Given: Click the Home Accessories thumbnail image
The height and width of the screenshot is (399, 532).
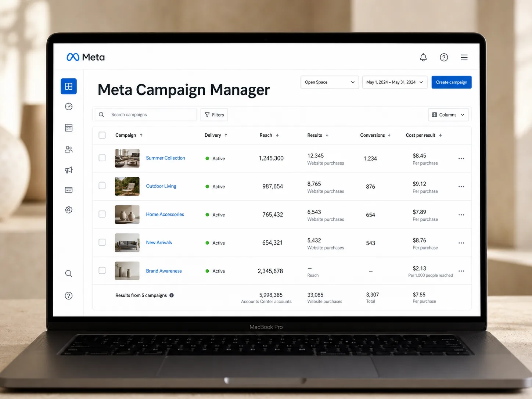Looking at the screenshot, I should pyautogui.click(x=127, y=215).
